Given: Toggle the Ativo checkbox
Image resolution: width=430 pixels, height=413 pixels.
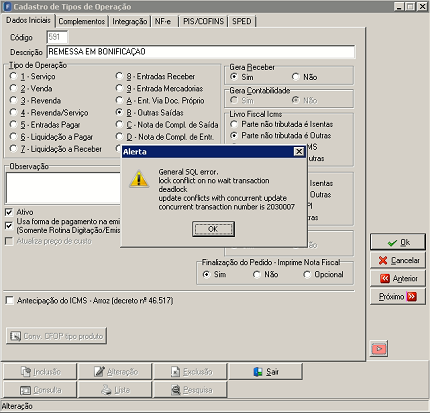Looking at the screenshot, I should tap(9, 212).
